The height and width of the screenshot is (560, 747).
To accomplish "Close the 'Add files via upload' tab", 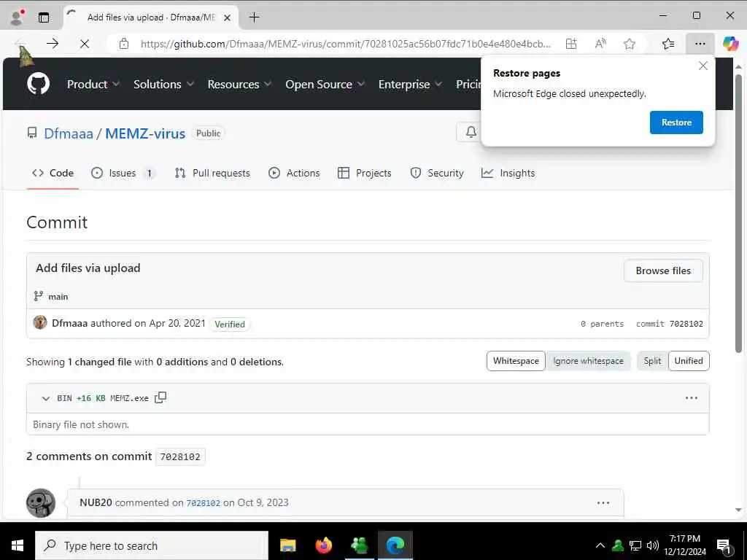I will [x=228, y=17].
